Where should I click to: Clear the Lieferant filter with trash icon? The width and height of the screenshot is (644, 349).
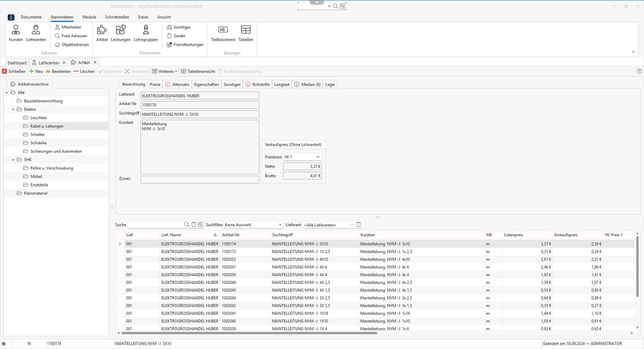pos(359,225)
